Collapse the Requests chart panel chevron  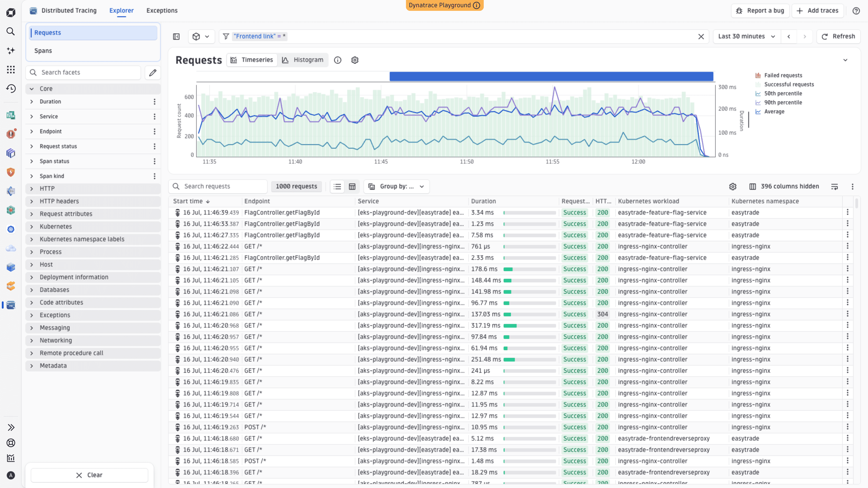tap(845, 60)
